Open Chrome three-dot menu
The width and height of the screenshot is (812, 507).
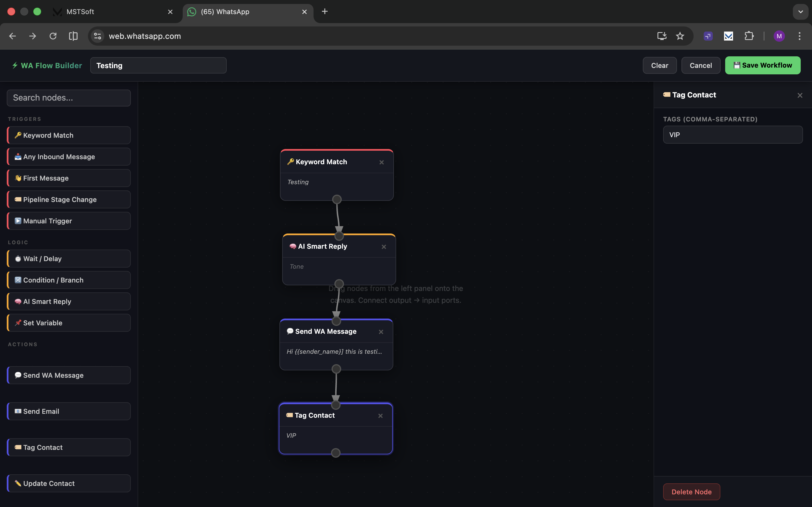pos(799,36)
